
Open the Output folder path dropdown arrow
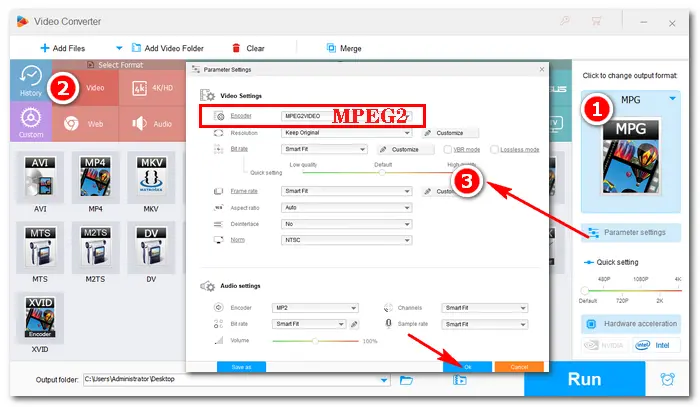384,380
